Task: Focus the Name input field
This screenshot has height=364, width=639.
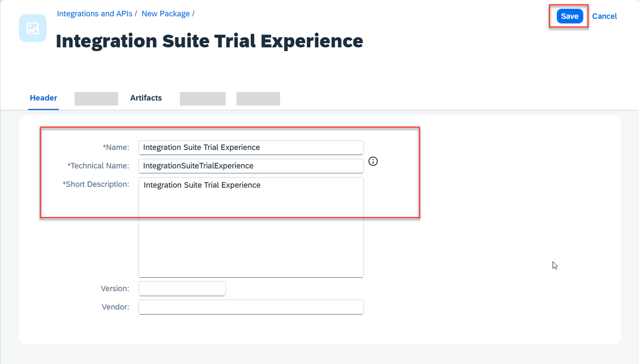Action: [251, 148]
